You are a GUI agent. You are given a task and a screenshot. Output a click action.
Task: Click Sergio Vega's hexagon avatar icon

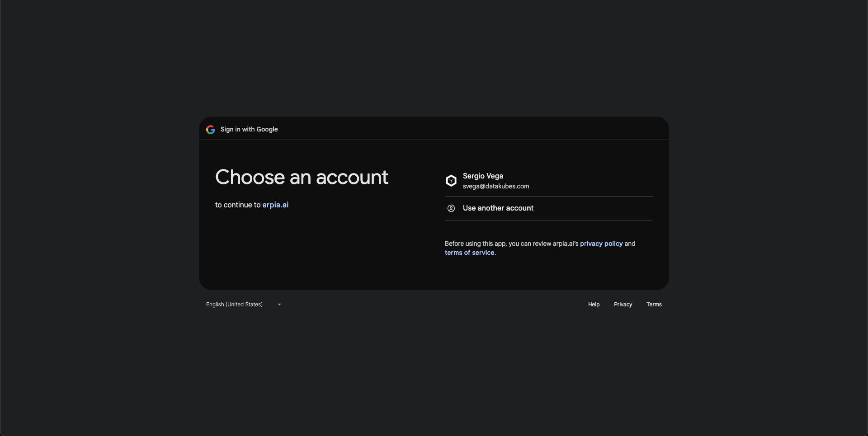click(x=451, y=181)
